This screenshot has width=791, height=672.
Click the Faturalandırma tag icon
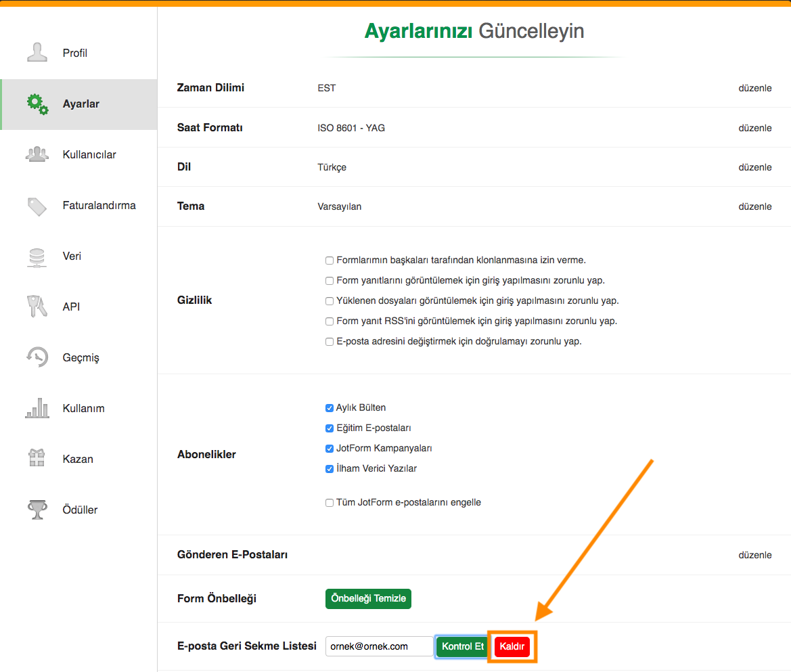coord(37,206)
